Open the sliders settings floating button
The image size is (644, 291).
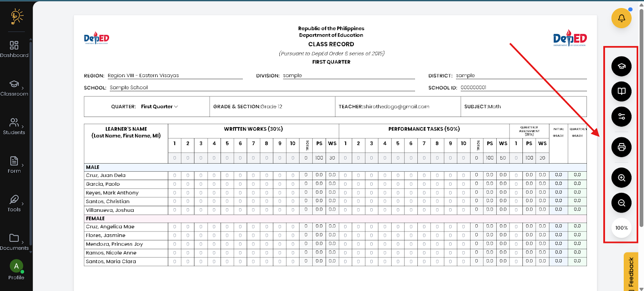tap(621, 117)
